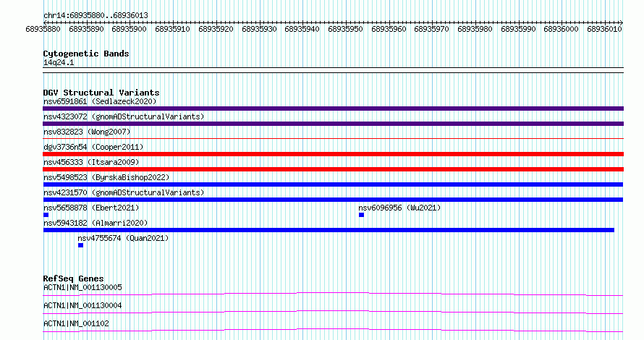The height and width of the screenshot is (340, 644).
Task: Click ruler position 68935890
Action: 86,29
